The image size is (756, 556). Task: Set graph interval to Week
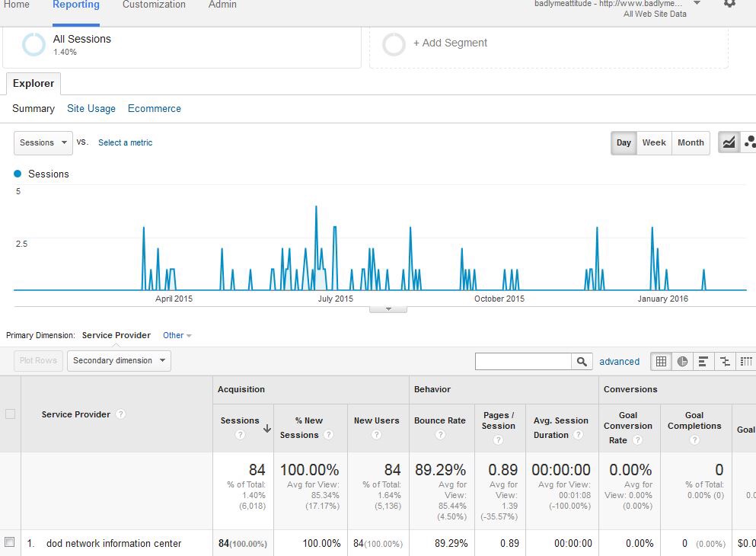653,142
